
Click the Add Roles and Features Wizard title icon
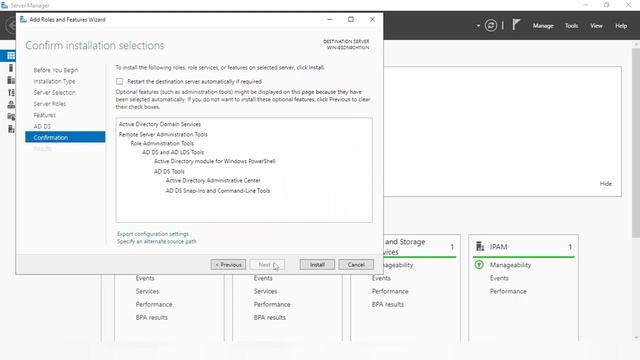(23, 19)
